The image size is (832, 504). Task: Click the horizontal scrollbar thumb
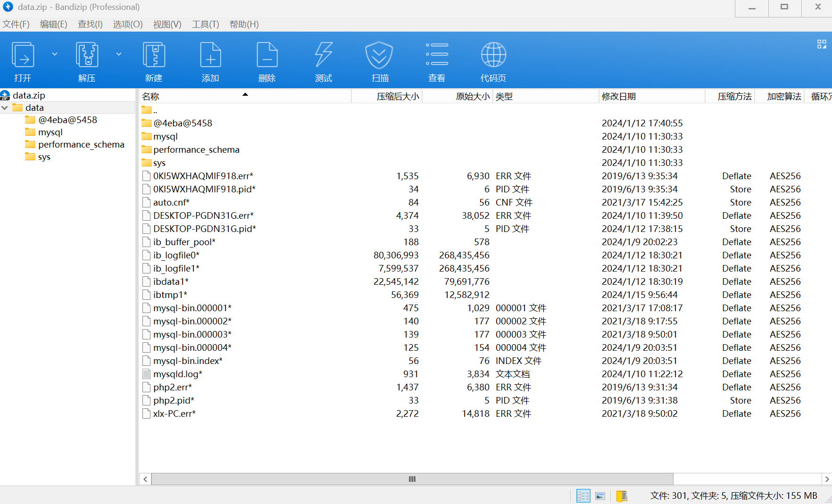tap(412, 479)
